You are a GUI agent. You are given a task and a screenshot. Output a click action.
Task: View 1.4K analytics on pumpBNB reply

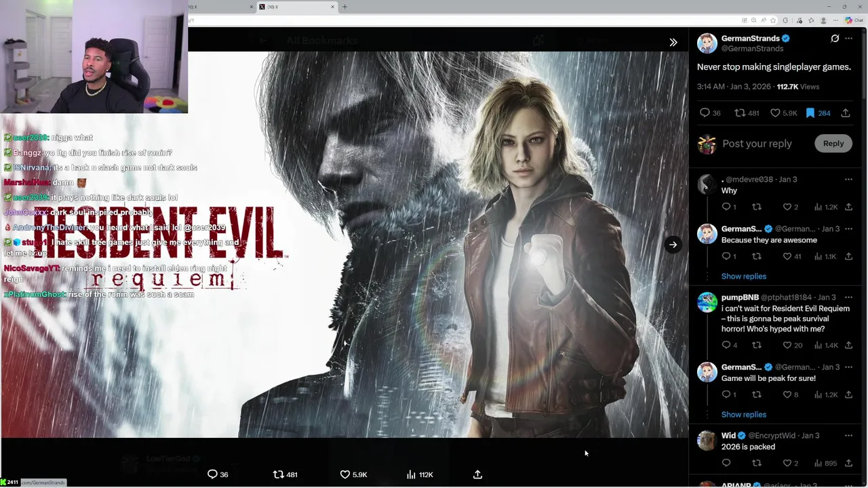tap(827, 345)
